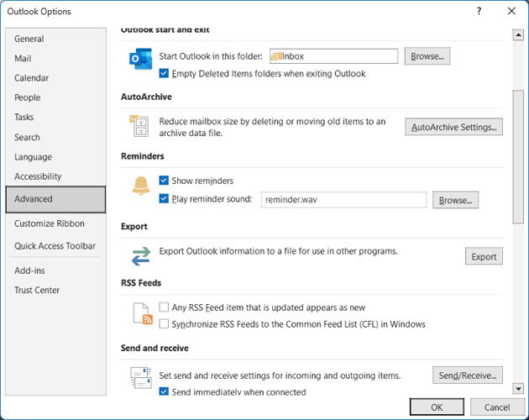The height and width of the screenshot is (420, 529).
Task: Open the People options category
Action: click(55, 97)
